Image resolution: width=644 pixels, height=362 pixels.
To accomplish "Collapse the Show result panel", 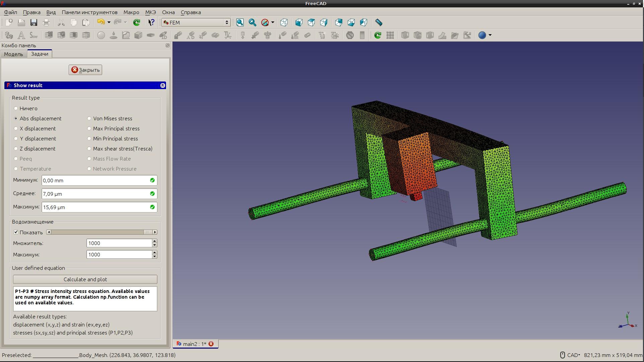I will tap(163, 85).
